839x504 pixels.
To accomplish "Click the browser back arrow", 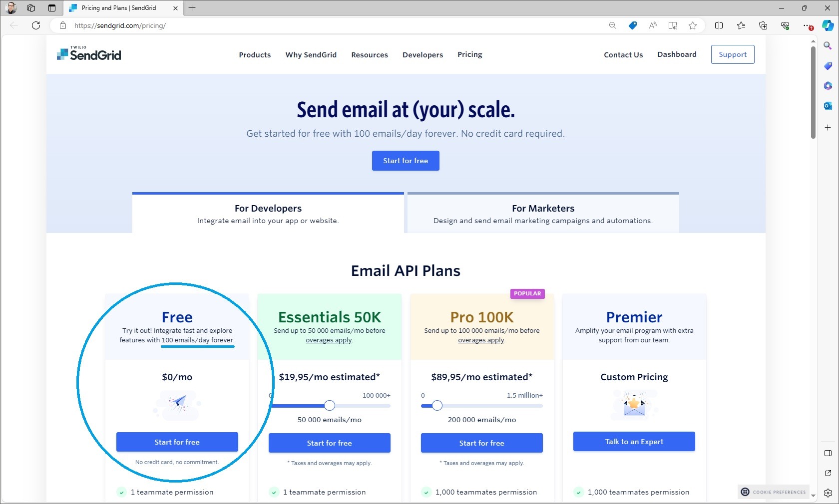I will click(x=14, y=25).
